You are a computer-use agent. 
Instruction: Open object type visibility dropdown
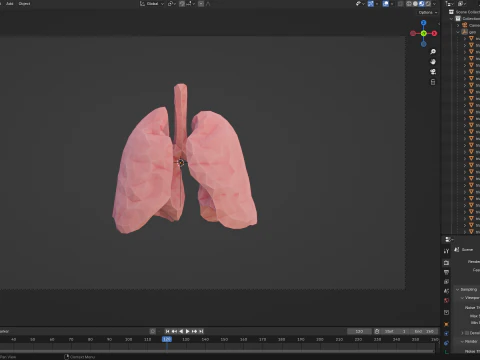tap(360, 4)
